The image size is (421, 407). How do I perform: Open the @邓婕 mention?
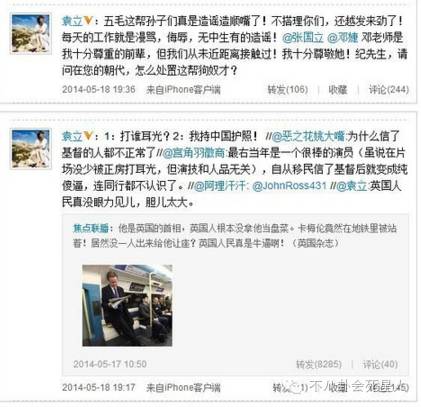pyautogui.click(x=343, y=37)
